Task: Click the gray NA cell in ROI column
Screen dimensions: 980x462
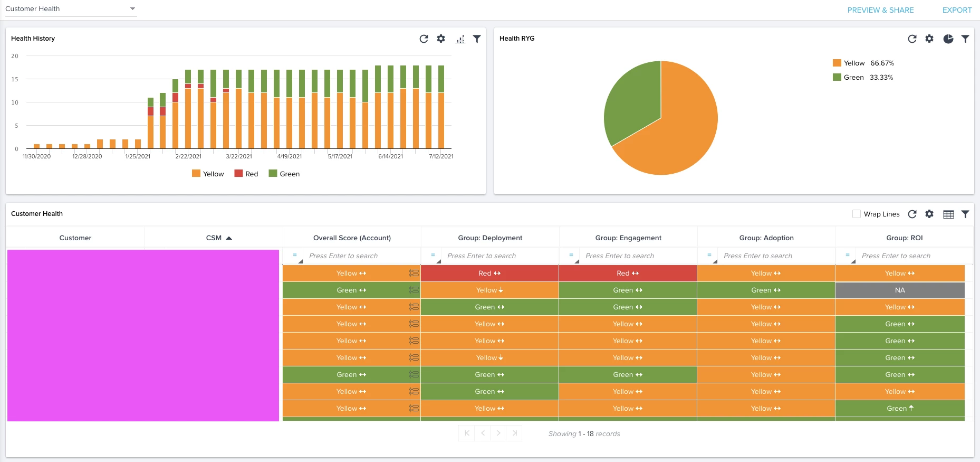Action: tap(900, 290)
